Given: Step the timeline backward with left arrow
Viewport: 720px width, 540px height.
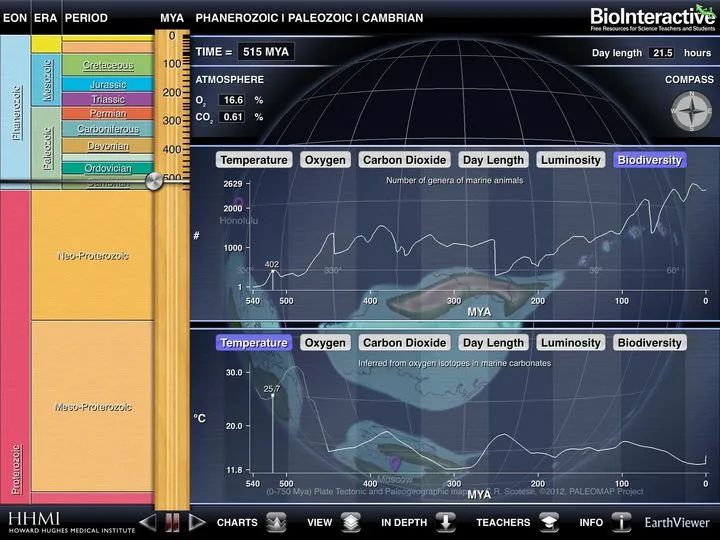Looking at the screenshot, I should 148,522.
